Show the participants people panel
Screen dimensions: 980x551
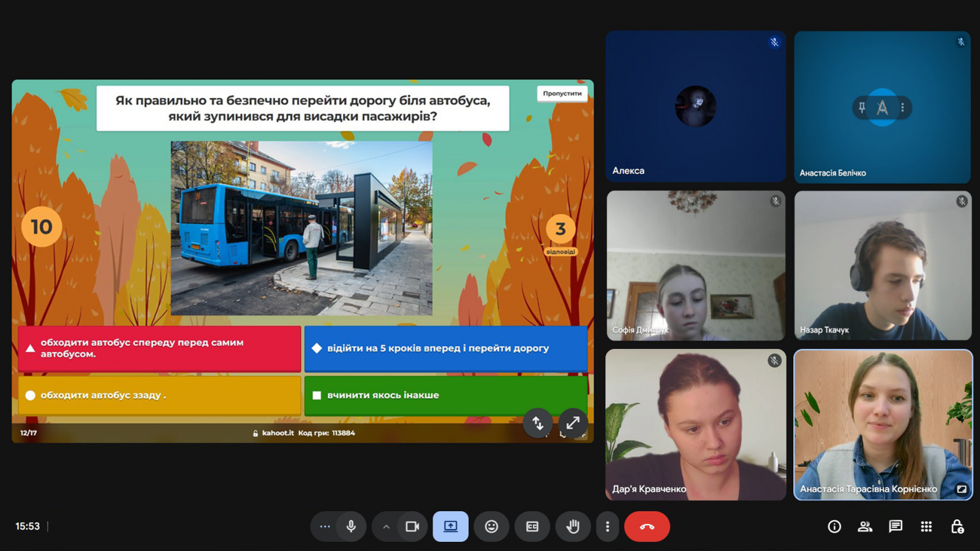point(865,527)
